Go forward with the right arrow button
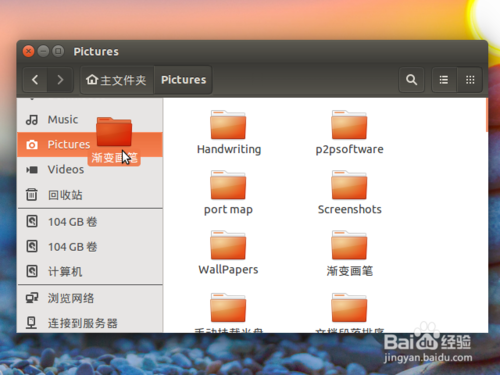500x375 pixels. (60, 80)
